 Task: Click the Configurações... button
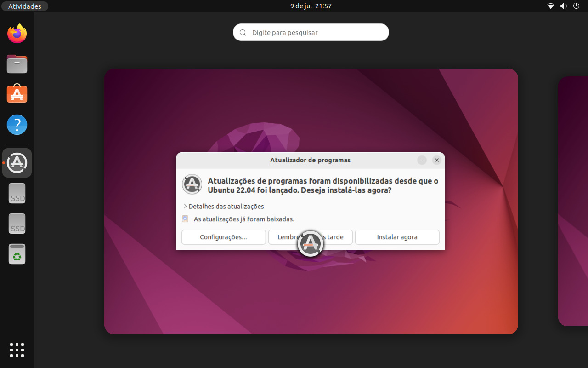coord(224,237)
